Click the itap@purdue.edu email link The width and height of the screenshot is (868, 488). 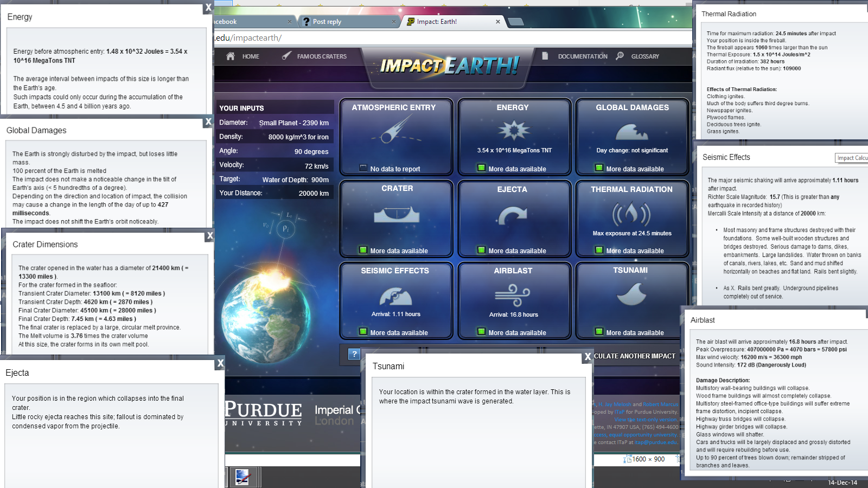(x=656, y=442)
